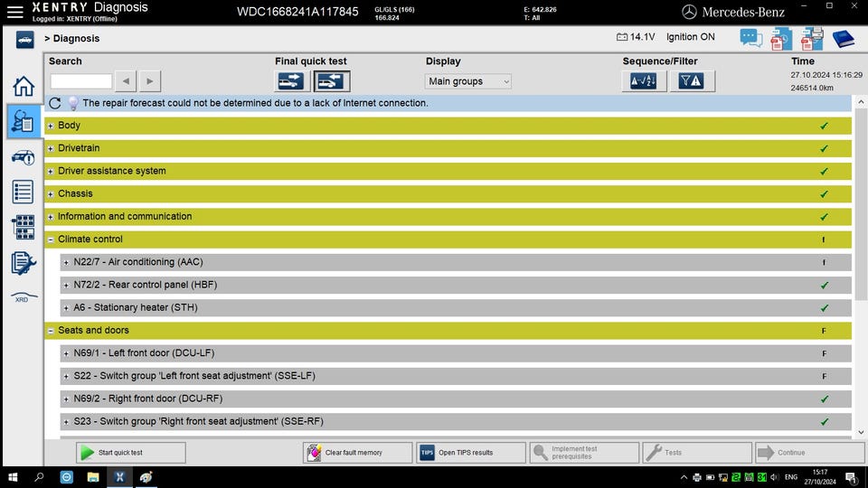Show hidden system tray icons
Viewport: 868px width, 488px height.
coord(684,477)
